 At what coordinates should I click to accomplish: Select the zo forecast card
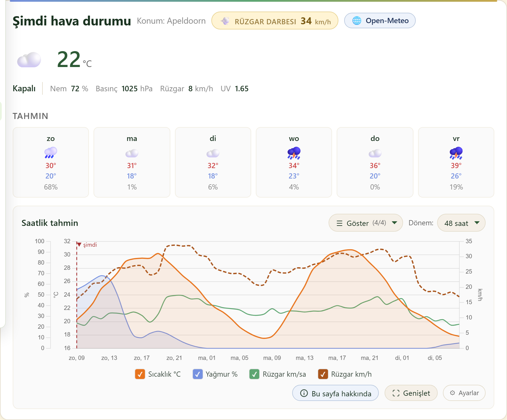[x=51, y=162]
